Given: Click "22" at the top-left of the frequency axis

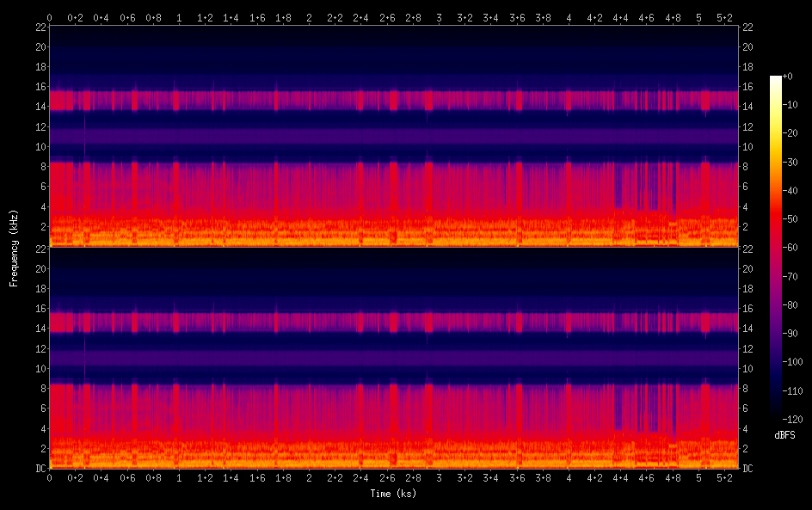Looking at the screenshot, I should 39,28.
